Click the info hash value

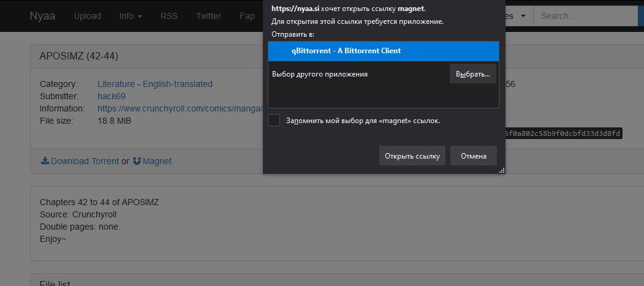click(x=564, y=134)
